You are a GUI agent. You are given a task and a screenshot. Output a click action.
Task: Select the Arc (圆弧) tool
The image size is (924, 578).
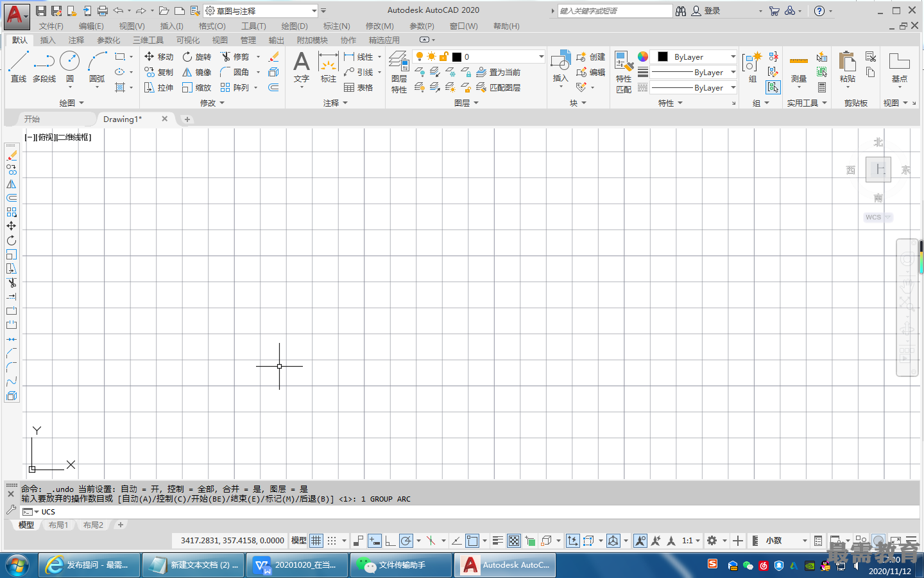[97, 67]
